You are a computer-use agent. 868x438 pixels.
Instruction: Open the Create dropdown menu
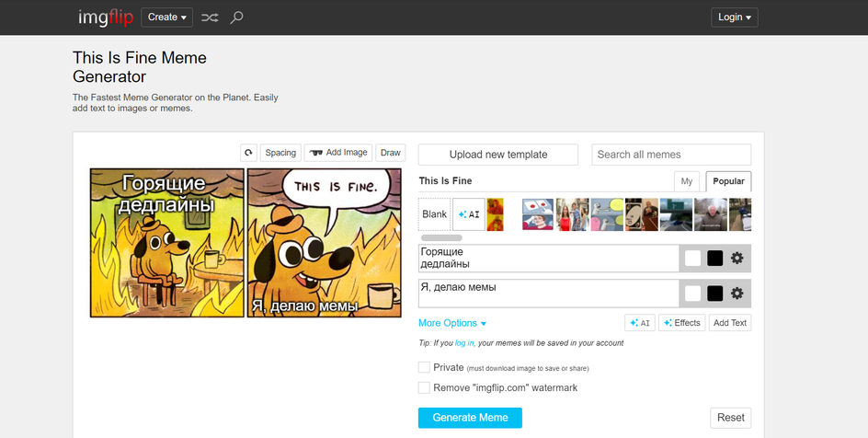coord(166,17)
